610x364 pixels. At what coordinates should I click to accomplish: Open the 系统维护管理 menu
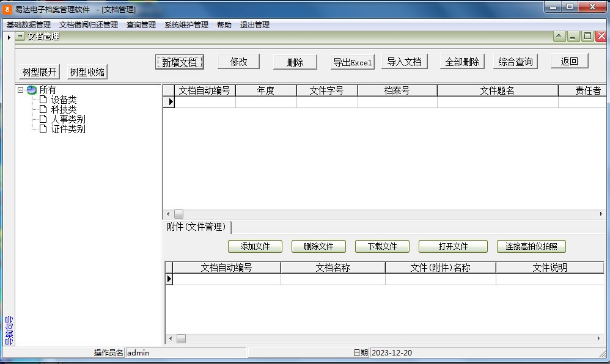(186, 25)
